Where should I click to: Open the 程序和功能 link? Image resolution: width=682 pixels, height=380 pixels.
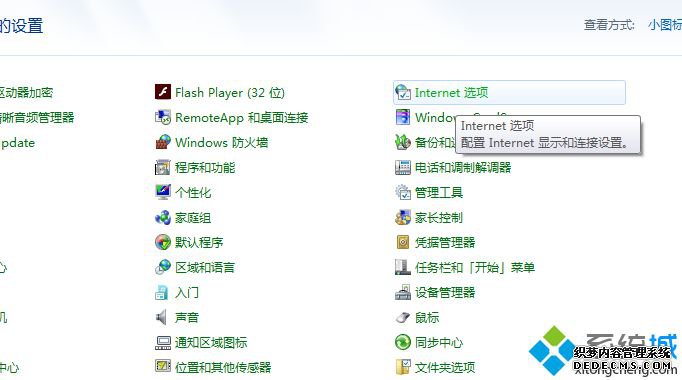pos(205,167)
